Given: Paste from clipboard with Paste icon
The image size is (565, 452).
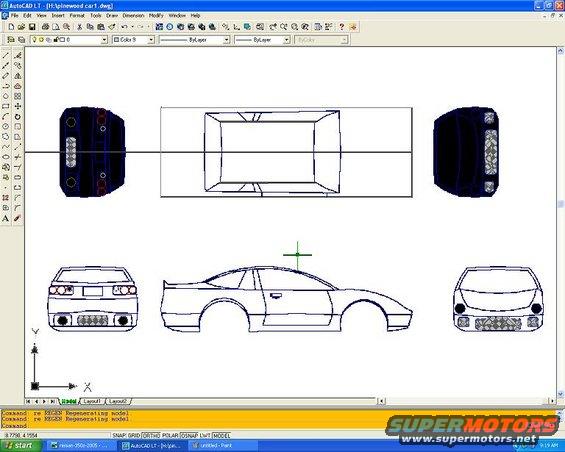Looking at the screenshot, I should point(101,27).
